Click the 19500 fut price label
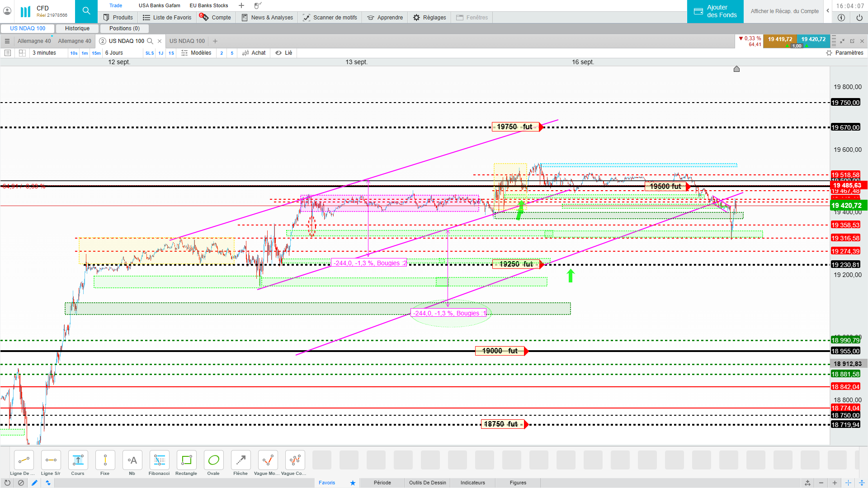The image size is (868, 488). (x=665, y=186)
